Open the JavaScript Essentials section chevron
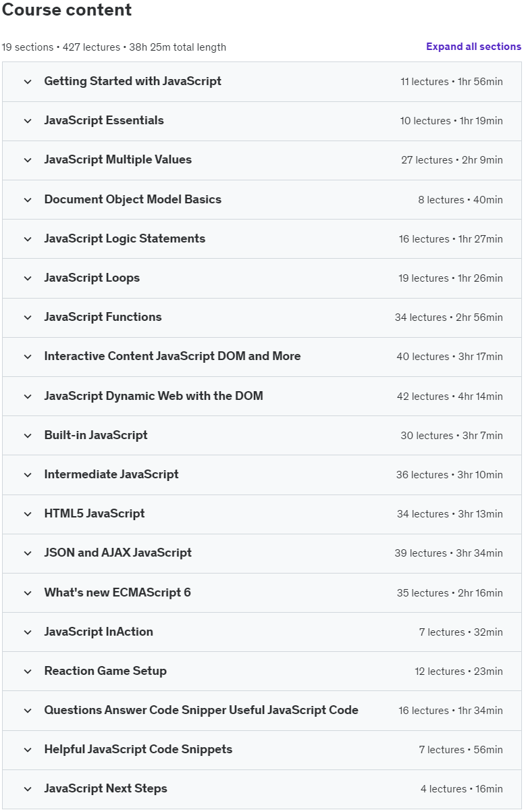The image size is (524, 812). (x=28, y=121)
